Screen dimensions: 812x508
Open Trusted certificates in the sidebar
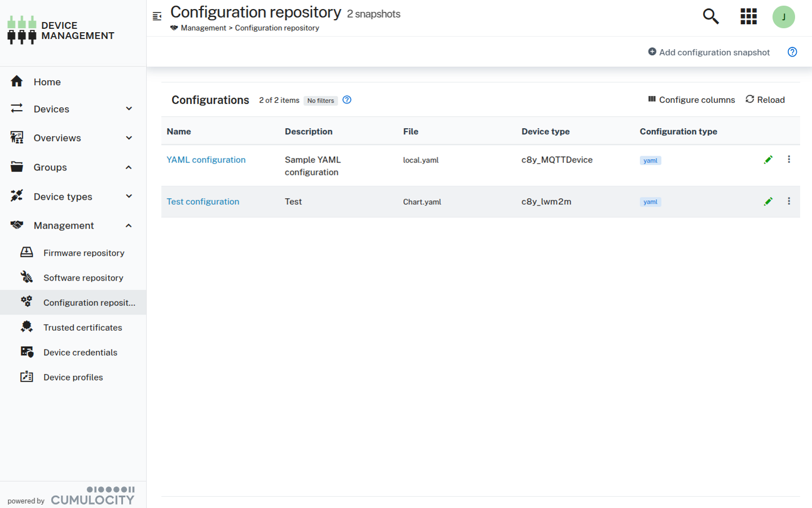pos(82,327)
